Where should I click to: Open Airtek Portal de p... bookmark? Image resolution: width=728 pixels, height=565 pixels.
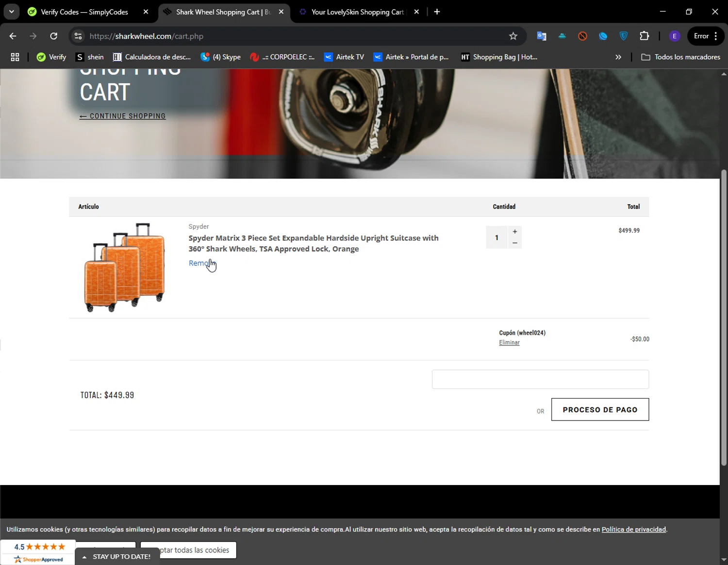(x=411, y=57)
